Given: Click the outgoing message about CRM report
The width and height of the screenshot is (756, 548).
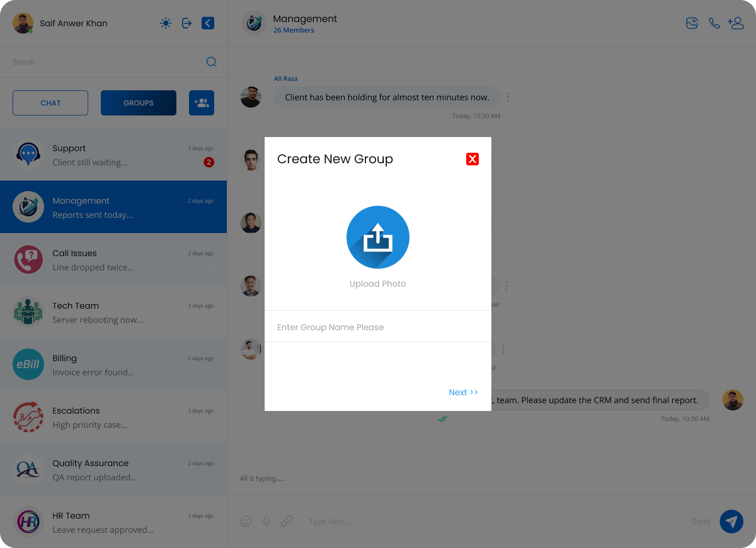Looking at the screenshot, I should pos(600,400).
